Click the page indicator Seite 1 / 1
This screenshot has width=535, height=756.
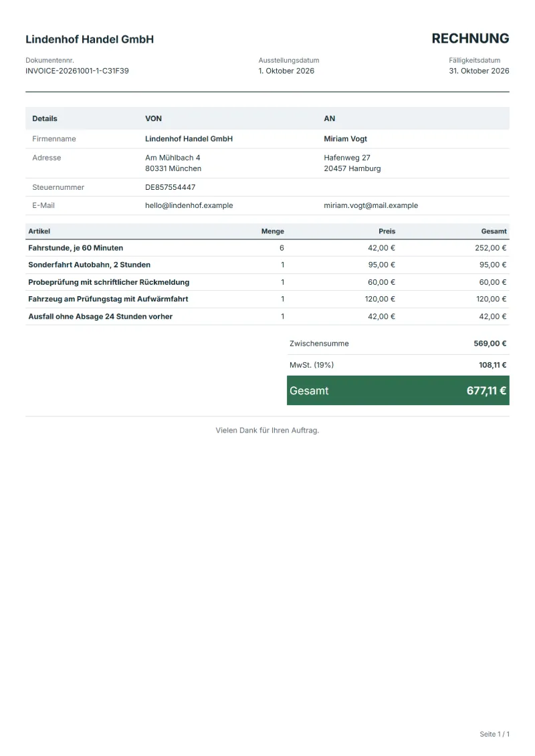[x=494, y=734]
